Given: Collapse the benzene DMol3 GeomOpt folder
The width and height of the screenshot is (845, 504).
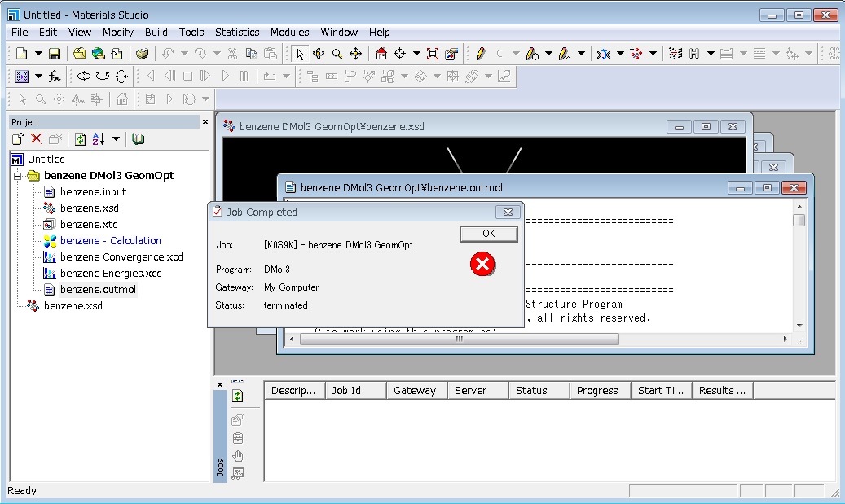Looking at the screenshot, I should coord(17,176).
